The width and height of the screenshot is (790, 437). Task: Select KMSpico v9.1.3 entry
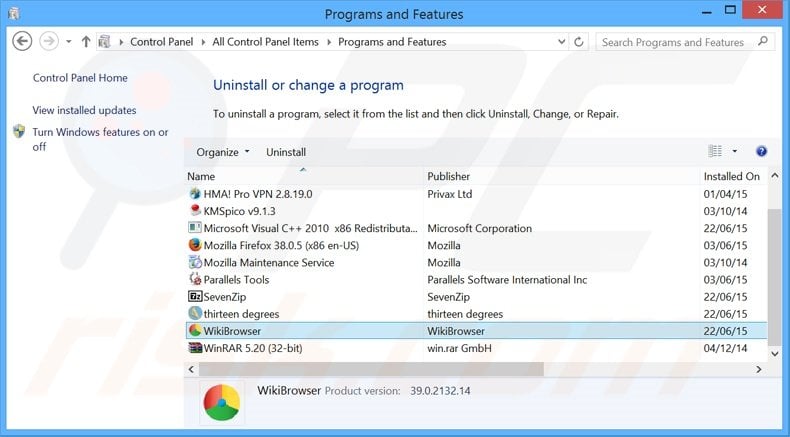(x=239, y=211)
